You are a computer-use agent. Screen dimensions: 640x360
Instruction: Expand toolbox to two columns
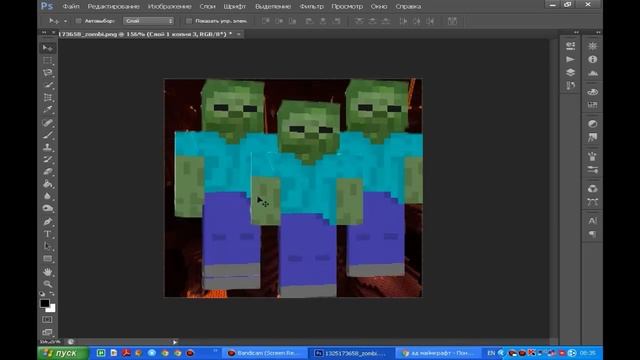coord(44,32)
